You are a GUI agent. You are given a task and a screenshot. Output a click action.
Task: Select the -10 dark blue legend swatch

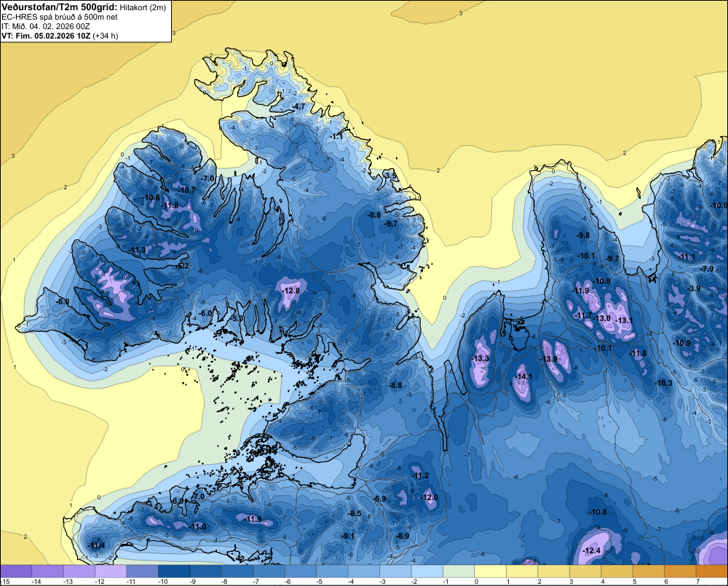click(174, 571)
